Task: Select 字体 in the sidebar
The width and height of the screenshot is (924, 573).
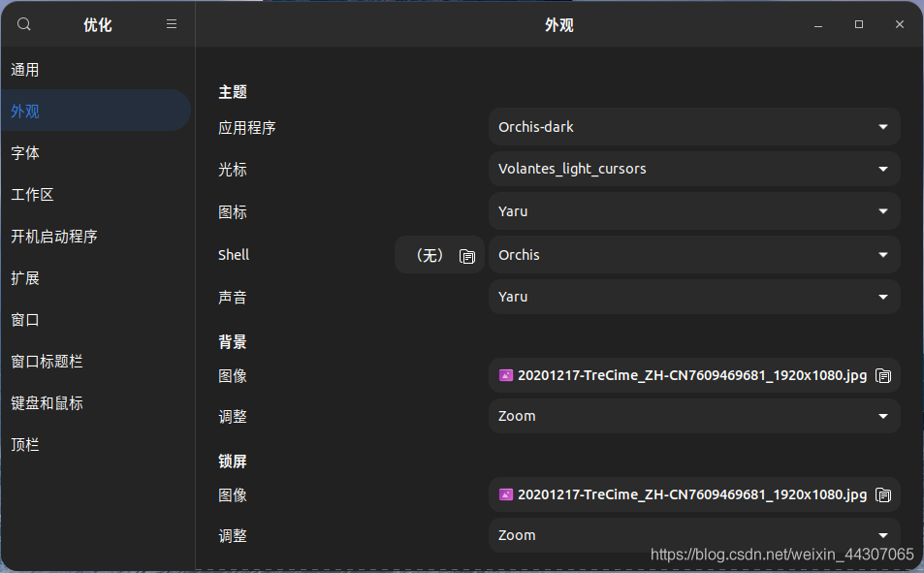Action: click(x=96, y=152)
